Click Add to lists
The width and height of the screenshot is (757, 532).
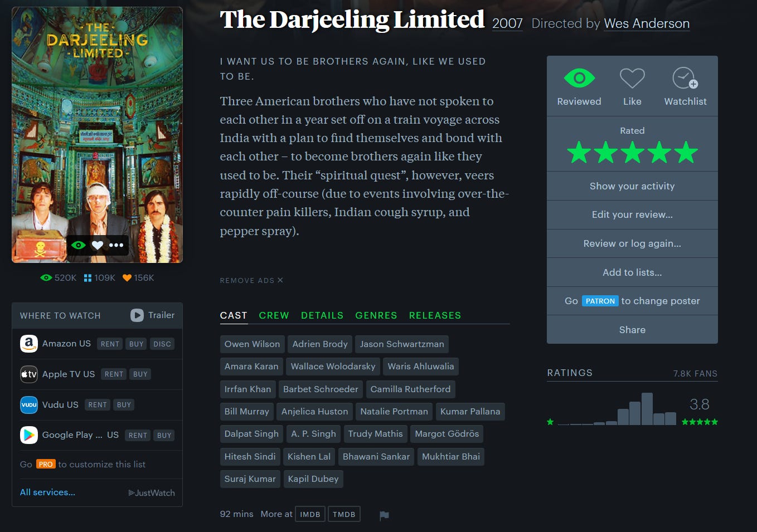tap(632, 272)
